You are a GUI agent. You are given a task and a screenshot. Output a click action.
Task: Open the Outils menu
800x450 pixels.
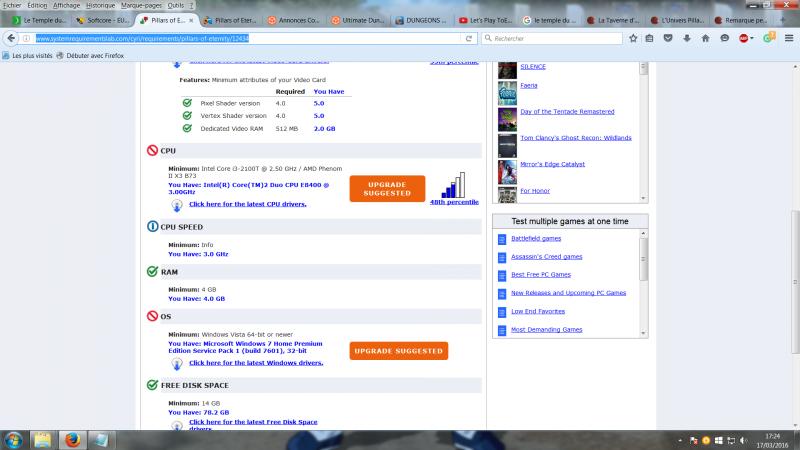(176, 5)
